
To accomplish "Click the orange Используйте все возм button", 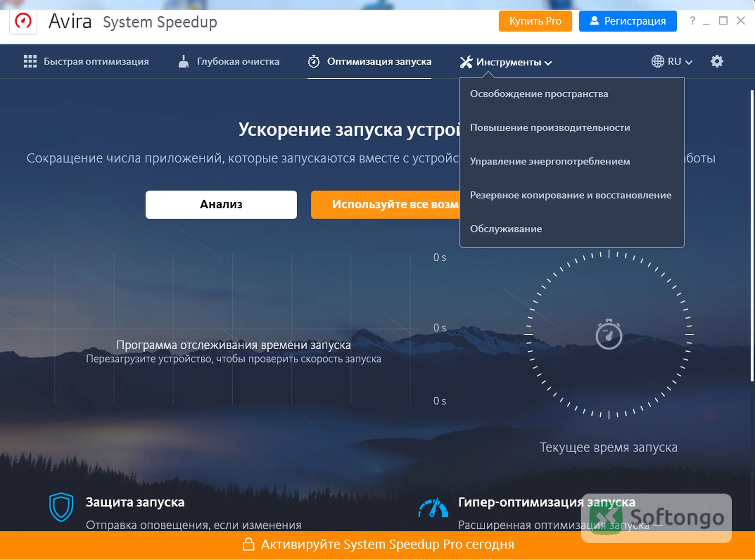I will [x=385, y=204].
